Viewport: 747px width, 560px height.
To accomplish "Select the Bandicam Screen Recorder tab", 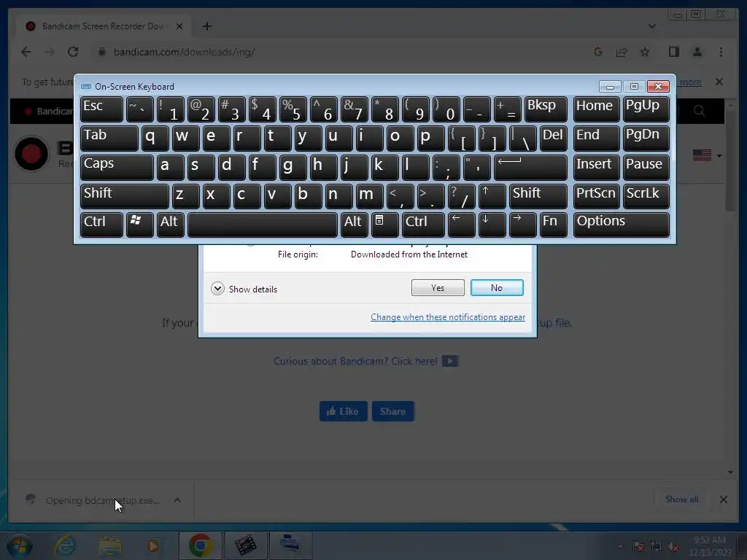I will pos(102,26).
